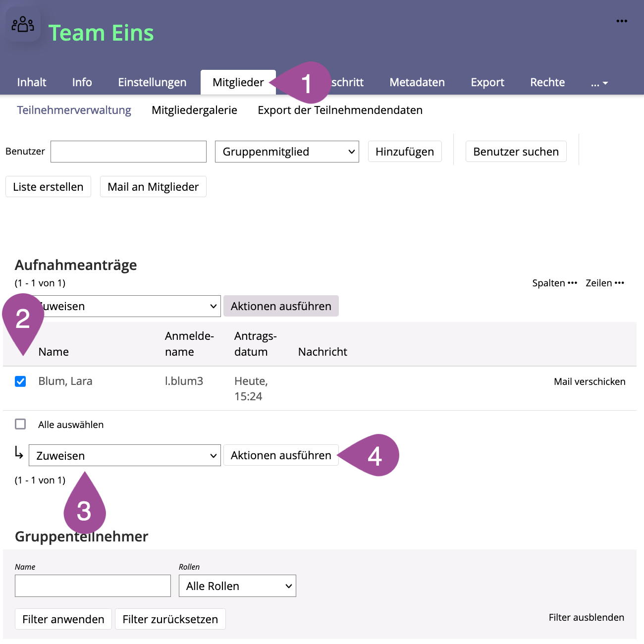The width and height of the screenshot is (644, 644).
Task: Go to the Metadaten tab
Action: pyautogui.click(x=417, y=82)
